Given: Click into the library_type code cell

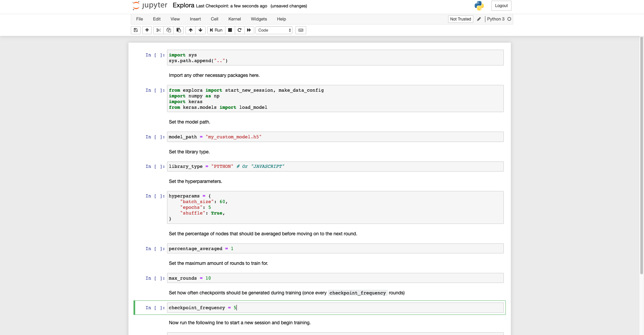Looking at the screenshot, I should point(335,166).
